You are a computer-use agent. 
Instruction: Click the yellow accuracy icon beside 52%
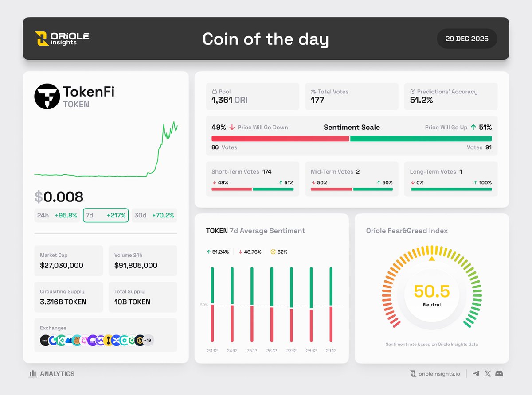pos(273,252)
